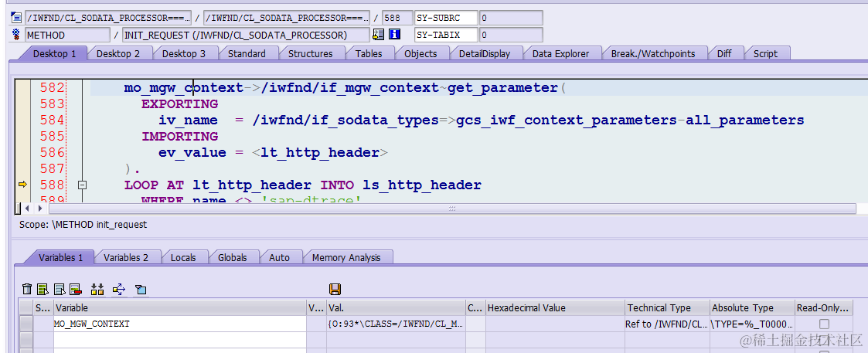The image size is (868, 353).
Task: Click the navigate-to-source icon beside INIT_REQUEST
Action: click(x=379, y=35)
